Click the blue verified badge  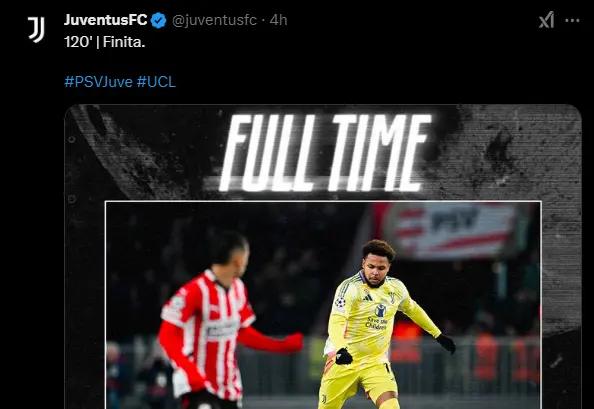(x=159, y=20)
